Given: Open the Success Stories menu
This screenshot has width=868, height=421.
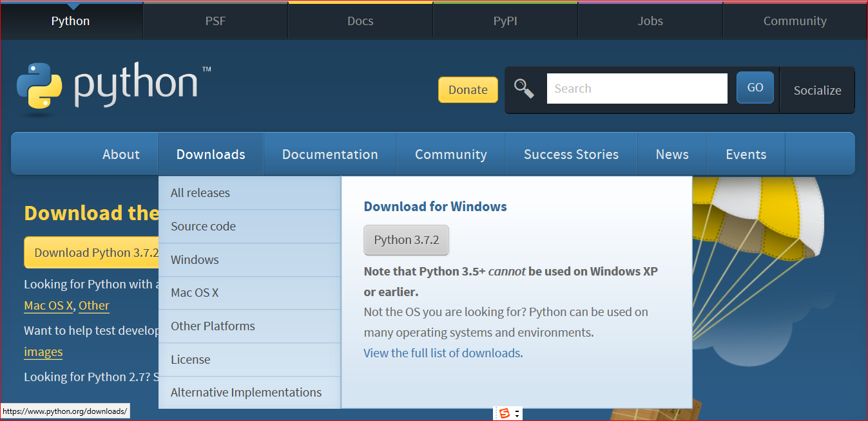Looking at the screenshot, I should point(571,154).
